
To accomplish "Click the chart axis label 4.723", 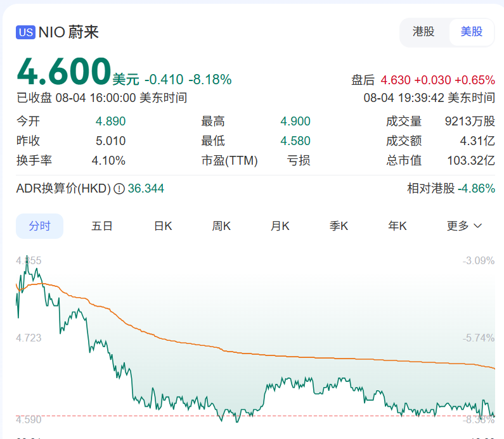I will (x=29, y=338).
